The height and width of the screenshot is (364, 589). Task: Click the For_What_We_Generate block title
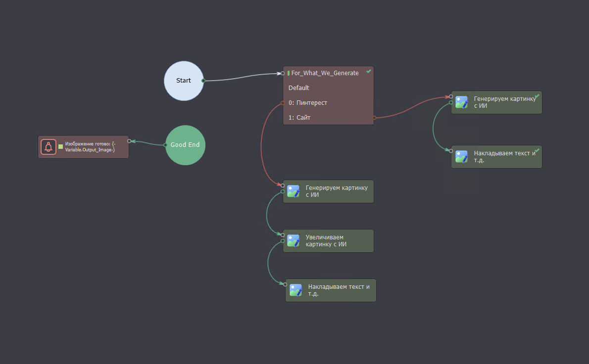(x=325, y=73)
